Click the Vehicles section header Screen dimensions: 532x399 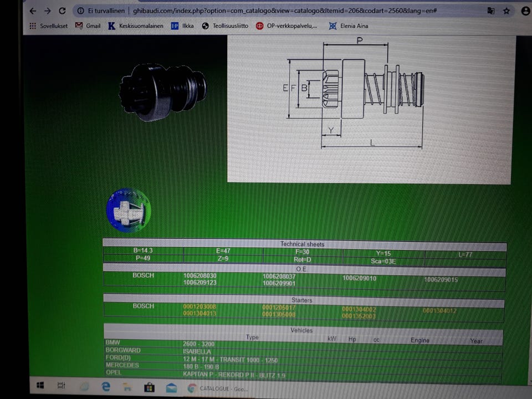pyautogui.click(x=301, y=330)
